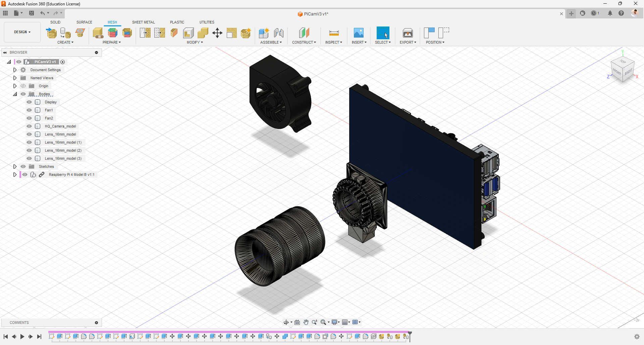Click the Construct plane icon

tap(304, 33)
